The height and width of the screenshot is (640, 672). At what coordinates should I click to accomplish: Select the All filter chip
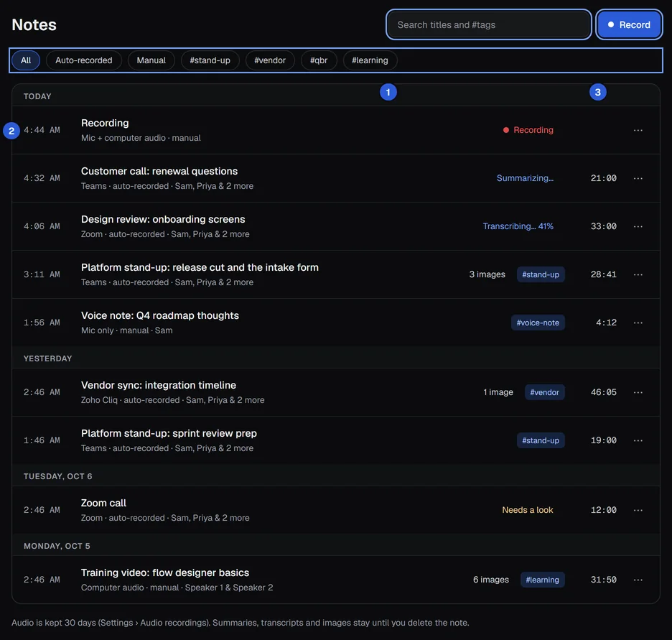(26, 60)
